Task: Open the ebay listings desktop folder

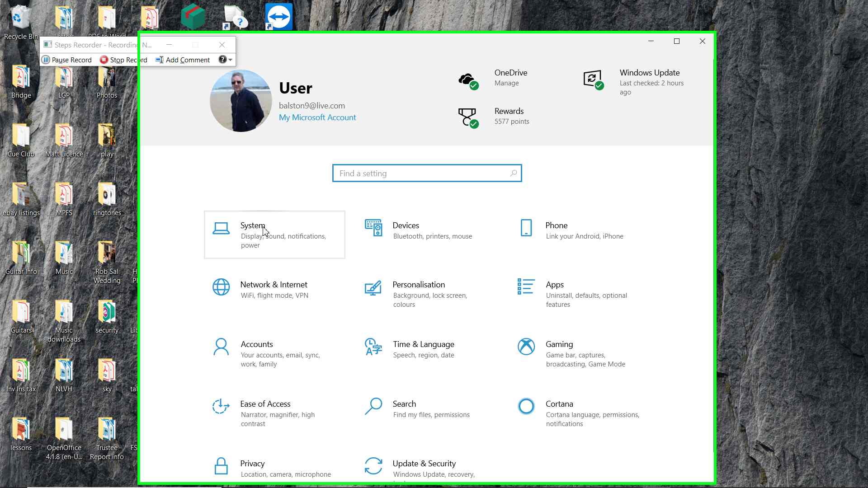Action: pos(21,199)
